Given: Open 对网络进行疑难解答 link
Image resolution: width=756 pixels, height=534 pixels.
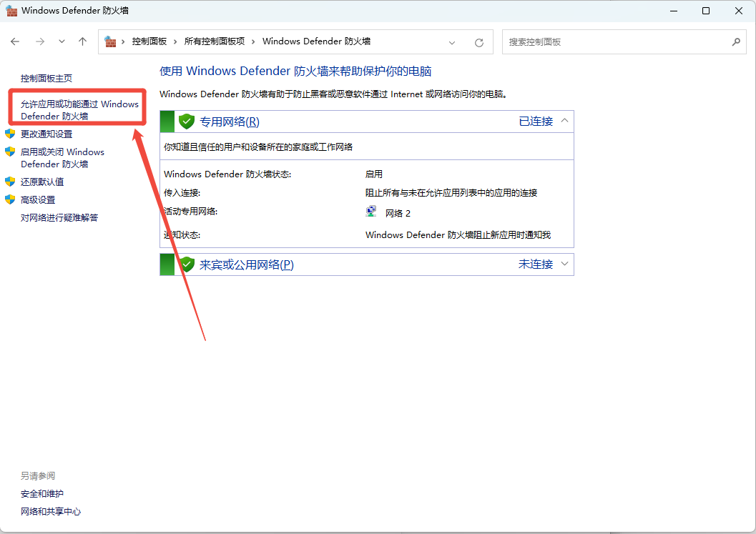Looking at the screenshot, I should (x=59, y=217).
